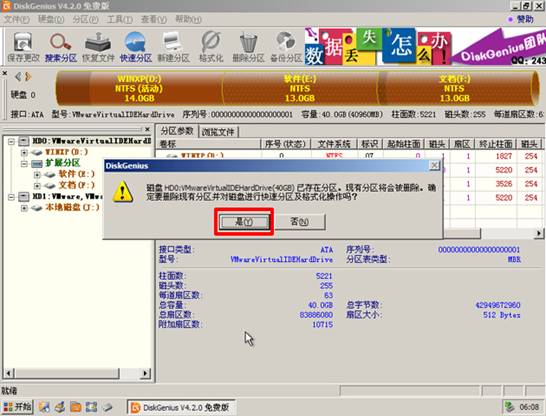Click the 文件系统 column header
The image size is (546, 416).
point(334,144)
